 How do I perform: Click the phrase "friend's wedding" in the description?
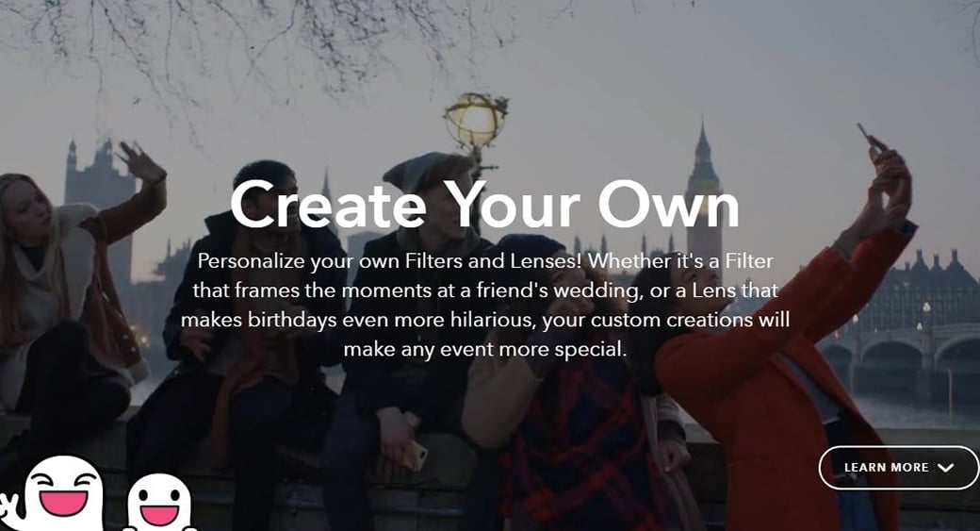pyautogui.click(x=556, y=290)
